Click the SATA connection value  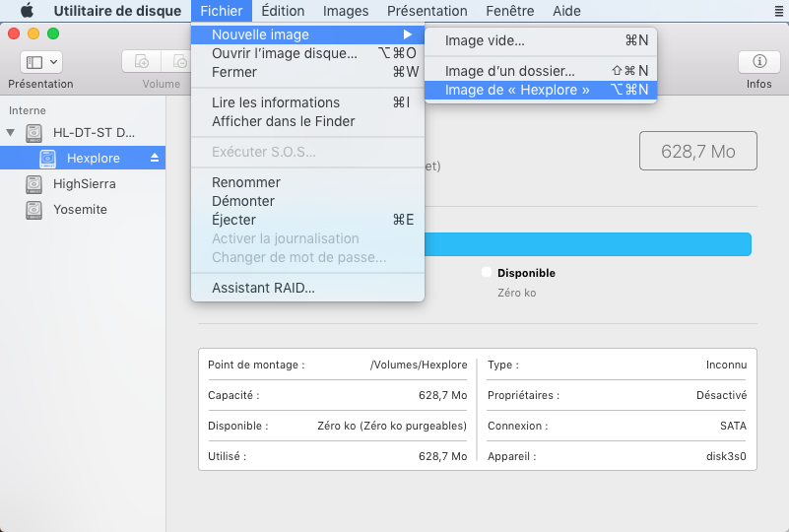(x=733, y=426)
